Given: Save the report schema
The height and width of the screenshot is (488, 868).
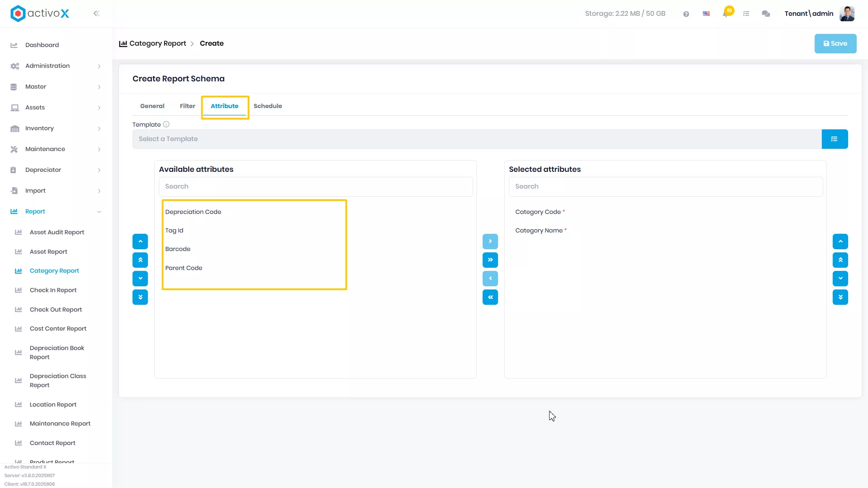Looking at the screenshot, I should (835, 44).
